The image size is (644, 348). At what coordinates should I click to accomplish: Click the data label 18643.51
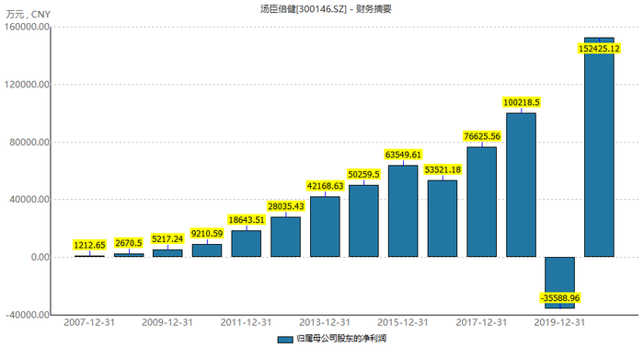[x=247, y=220]
